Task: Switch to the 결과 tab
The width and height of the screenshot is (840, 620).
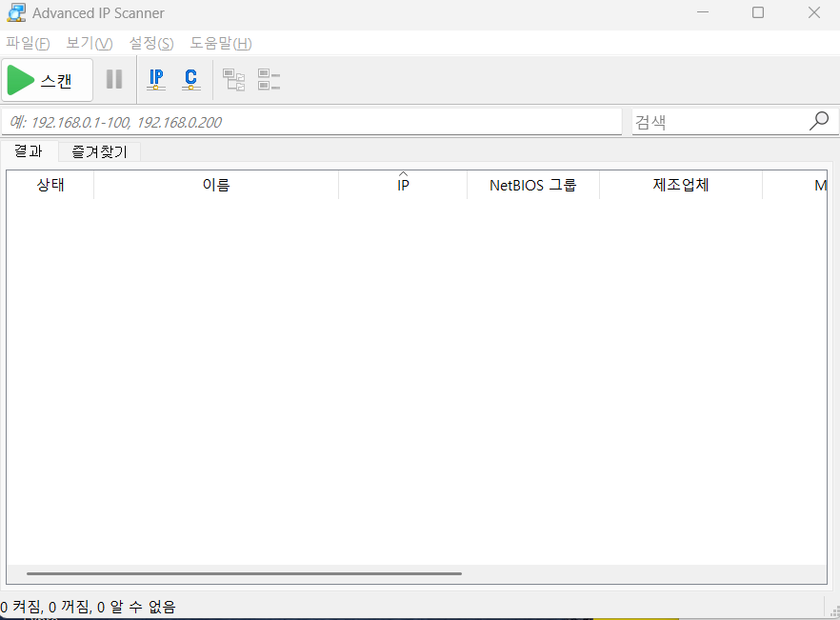Action: point(29,151)
